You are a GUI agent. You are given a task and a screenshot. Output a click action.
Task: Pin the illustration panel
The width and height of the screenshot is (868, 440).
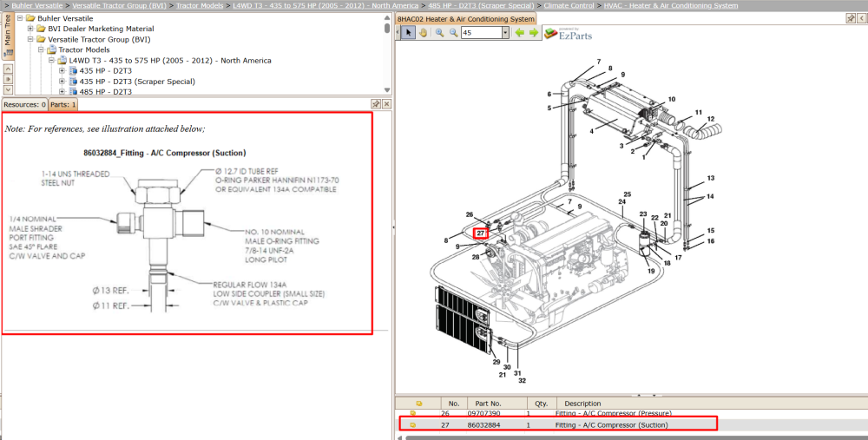[x=851, y=18]
